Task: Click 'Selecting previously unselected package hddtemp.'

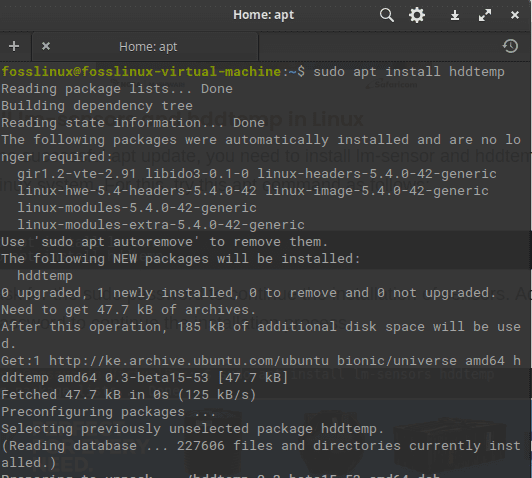Action: point(193,429)
